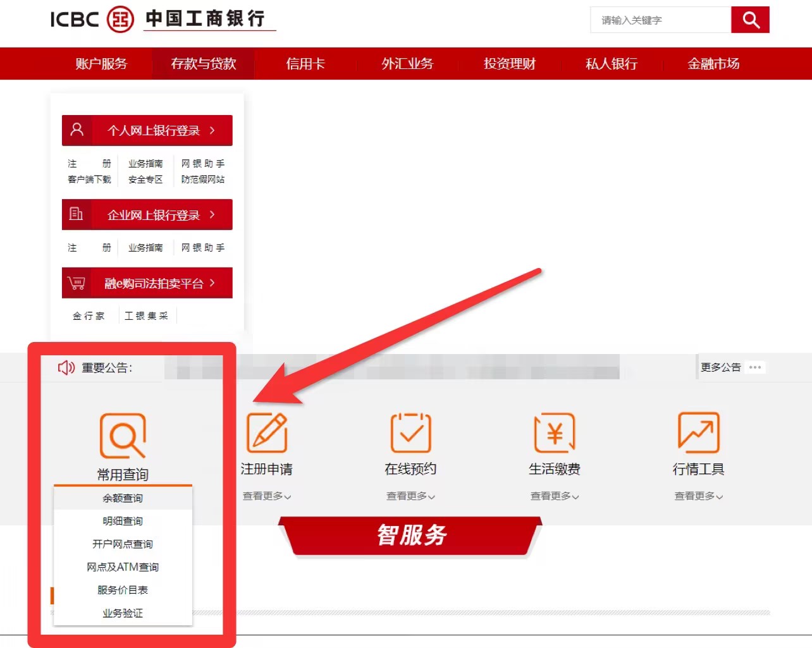Click the announcement speaker icon
812x648 pixels.
pos(66,367)
